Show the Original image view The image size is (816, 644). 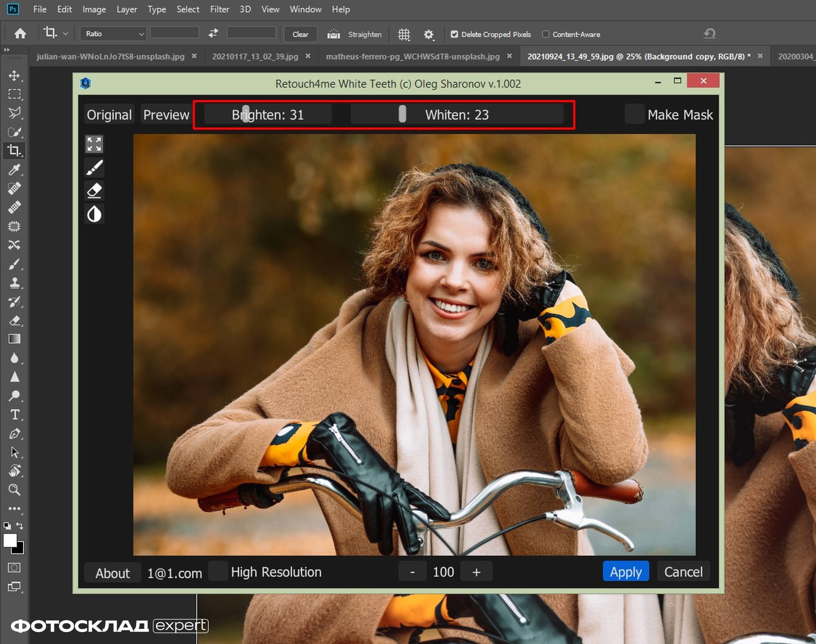tap(109, 114)
